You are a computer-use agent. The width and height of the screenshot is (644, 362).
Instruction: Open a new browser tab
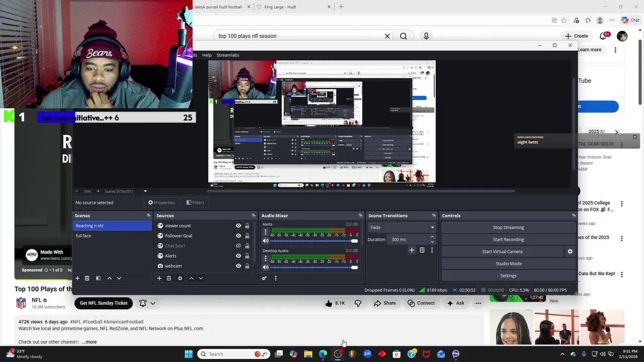[341, 7]
